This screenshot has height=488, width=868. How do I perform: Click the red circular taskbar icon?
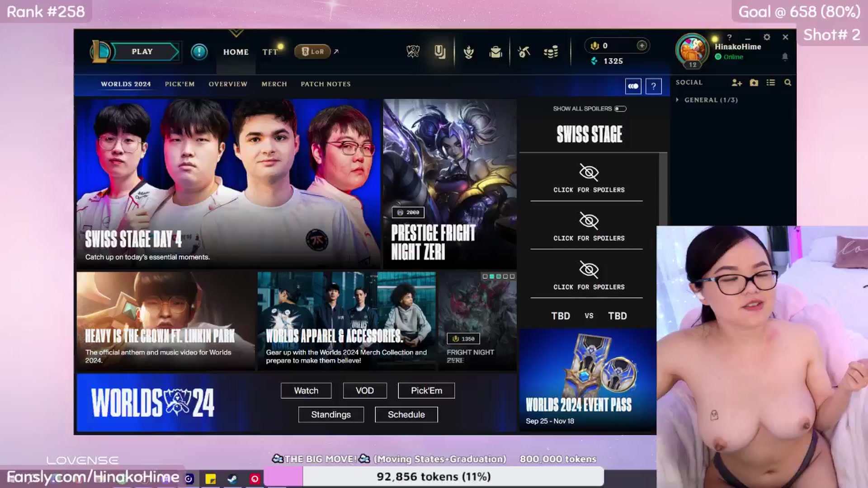pyautogui.click(x=255, y=479)
